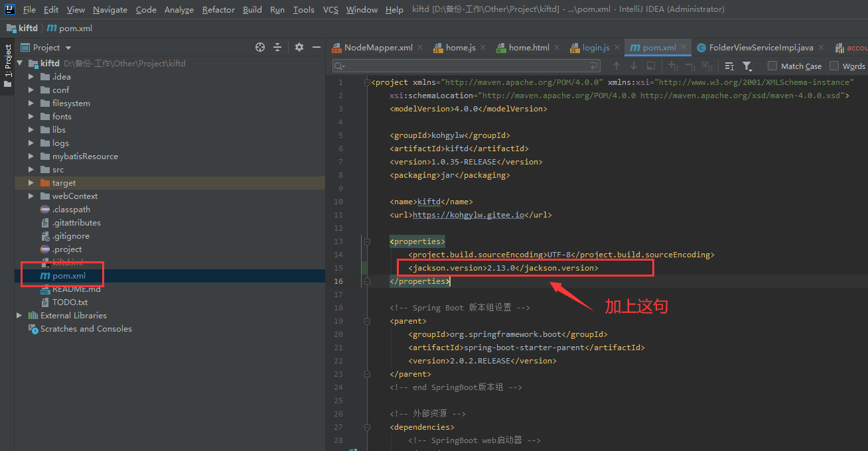Open the https://kohgylw.gitee.io link
868x451 pixels.
point(468,215)
